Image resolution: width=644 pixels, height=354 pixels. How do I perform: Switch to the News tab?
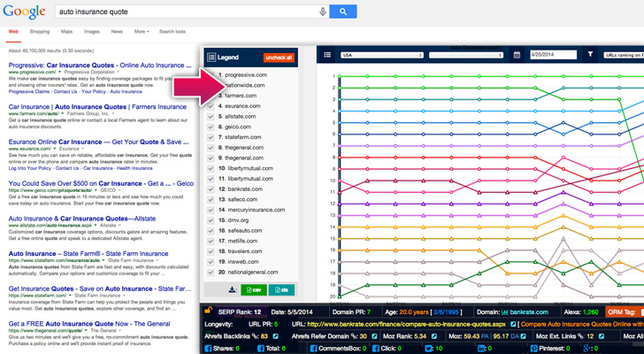(x=117, y=32)
